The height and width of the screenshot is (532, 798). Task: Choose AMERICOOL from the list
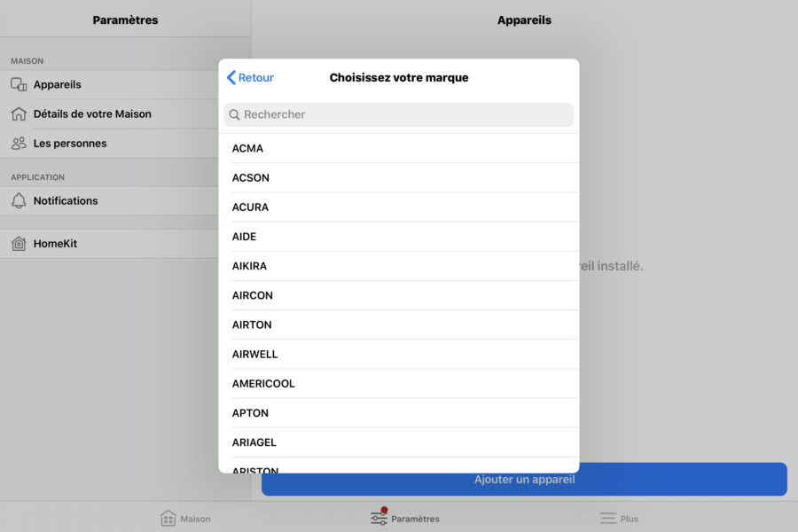(x=399, y=383)
